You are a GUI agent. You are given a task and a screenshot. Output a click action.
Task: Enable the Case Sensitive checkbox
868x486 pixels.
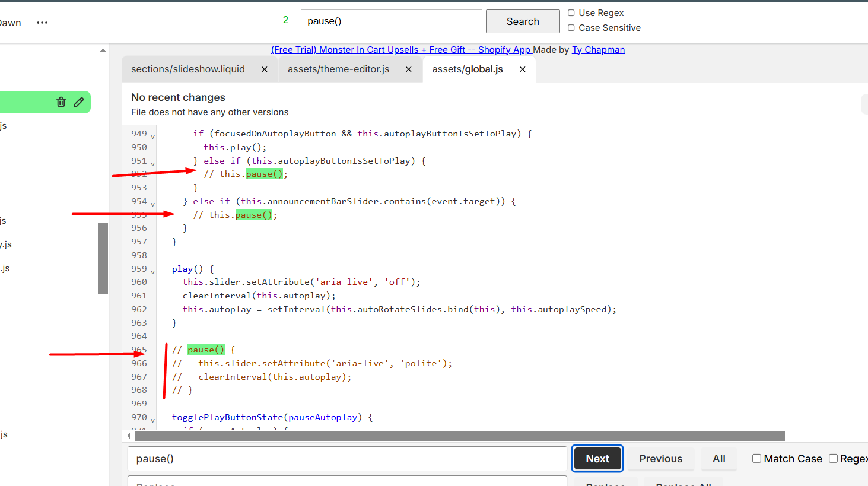(x=571, y=28)
